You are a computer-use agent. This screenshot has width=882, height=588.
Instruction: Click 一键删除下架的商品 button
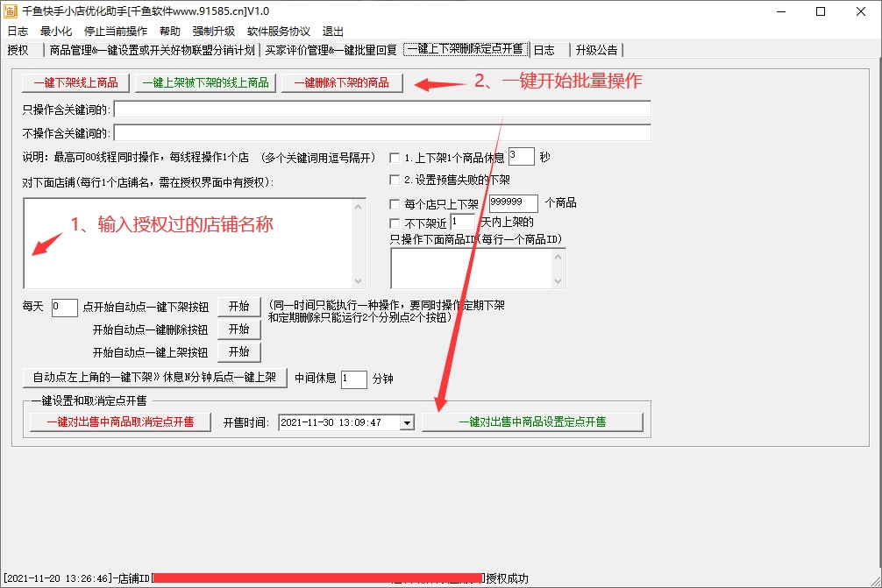[342, 83]
